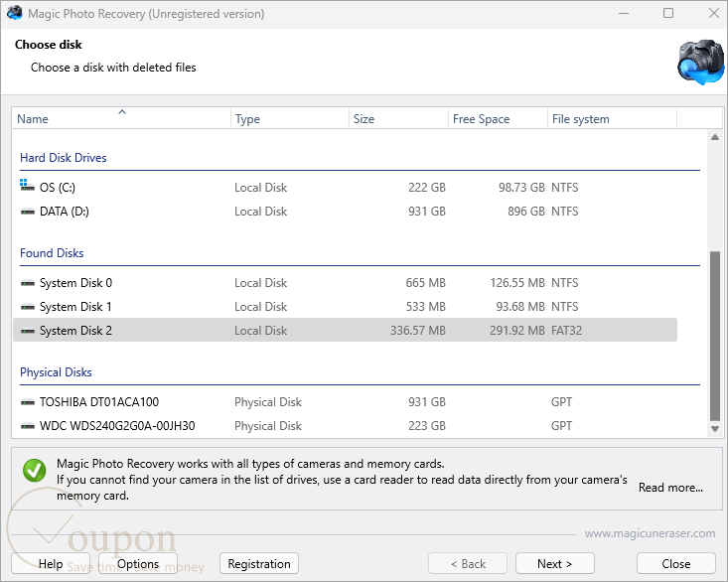The height and width of the screenshot is (582, 728).
Task: Sort disks by the Free Space column
Action: coord(498,119)
